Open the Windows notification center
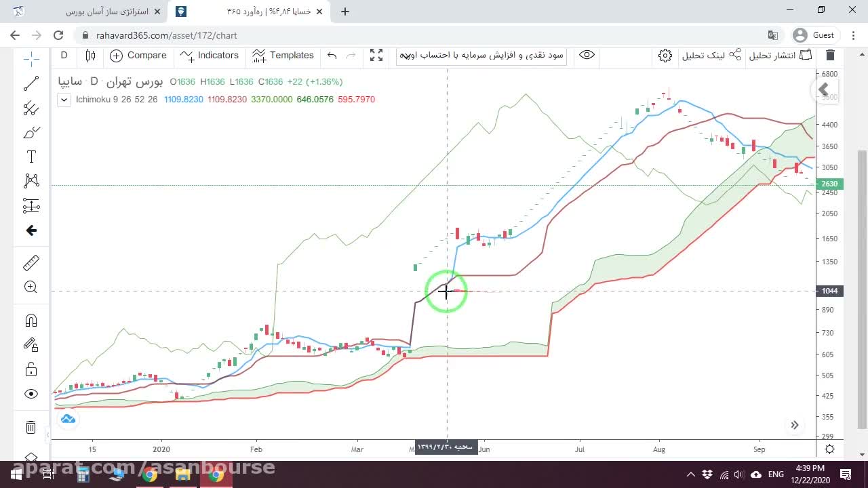 click(x=846, y=474)
